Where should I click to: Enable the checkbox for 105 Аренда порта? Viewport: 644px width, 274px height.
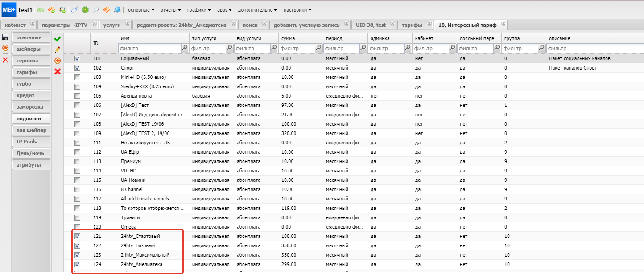point(78,96)
